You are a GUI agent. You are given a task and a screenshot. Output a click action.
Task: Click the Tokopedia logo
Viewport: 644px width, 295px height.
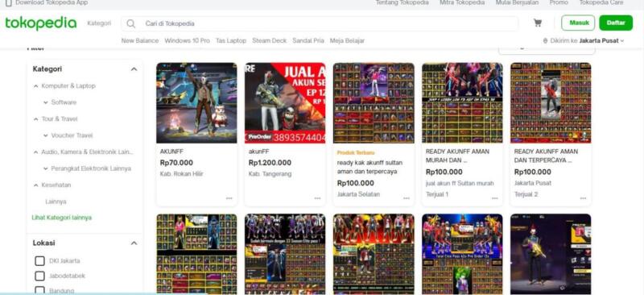(41, 23)
